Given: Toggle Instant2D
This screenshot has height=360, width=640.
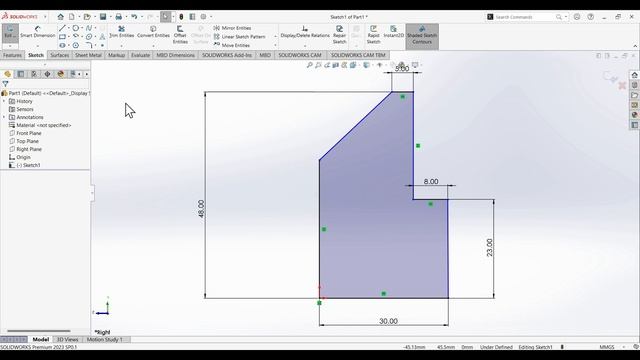Looking at the screenshot, I should click(393, 32).
